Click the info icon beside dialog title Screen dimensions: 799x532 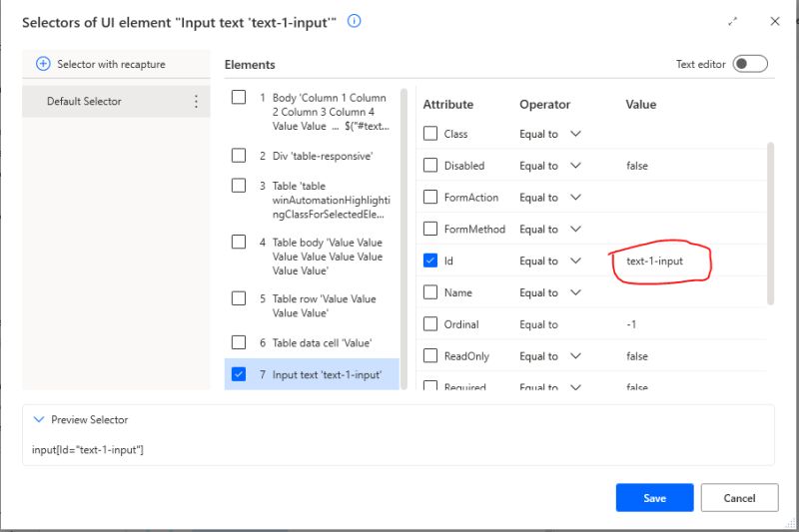355,21
